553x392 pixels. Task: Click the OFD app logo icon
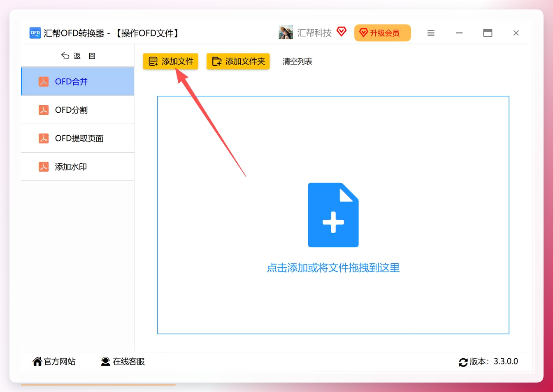click(35, 33)
